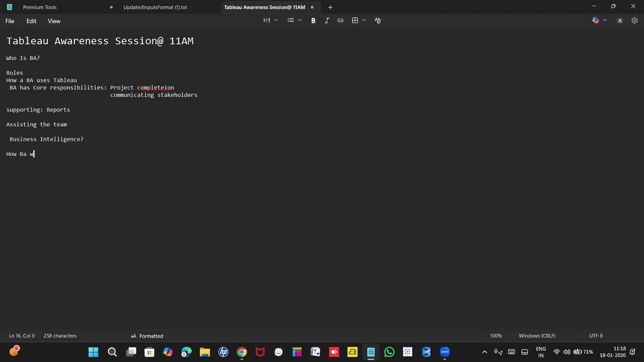Change the UTF-8 encoding setting

pyautogui.click(x=596, y=336)
